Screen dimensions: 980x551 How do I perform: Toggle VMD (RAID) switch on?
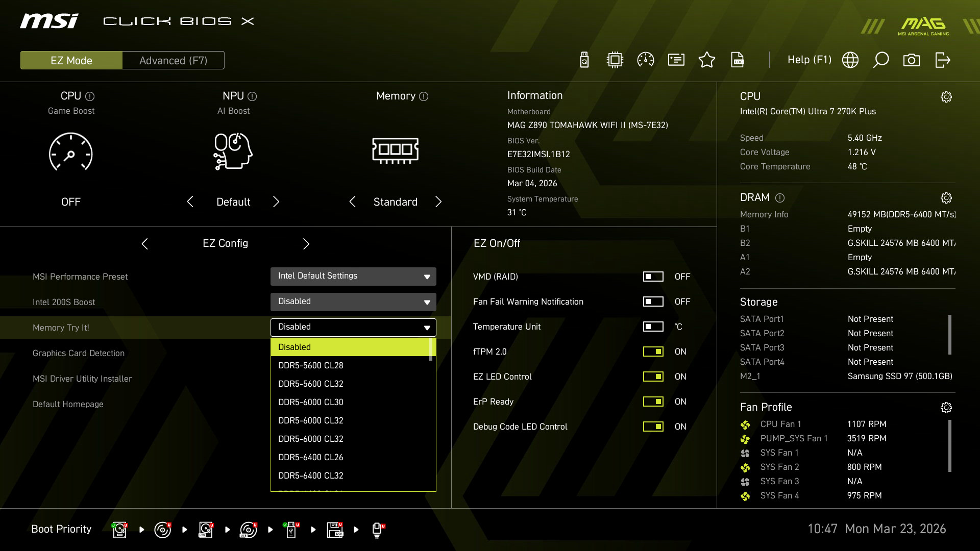click(x=653, y=277)
